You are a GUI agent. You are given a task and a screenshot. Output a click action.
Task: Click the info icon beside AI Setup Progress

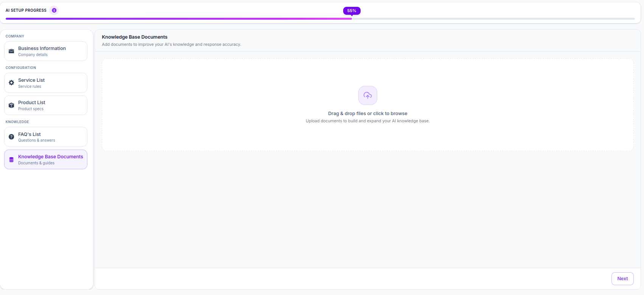(54, 10)
